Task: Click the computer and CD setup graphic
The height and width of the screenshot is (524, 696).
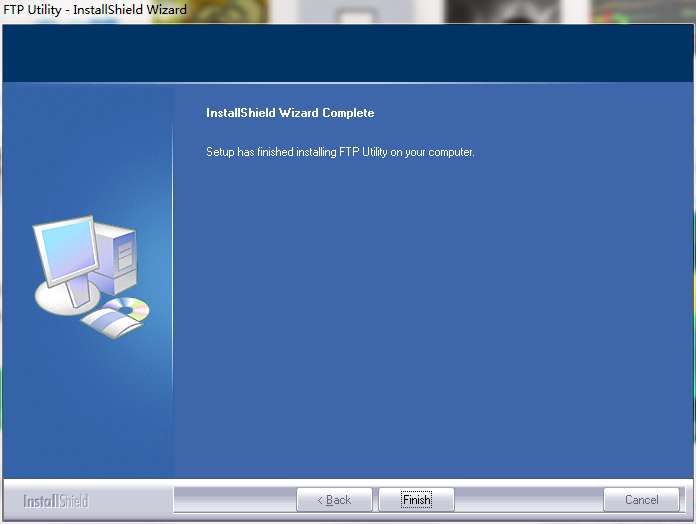Action: point(91,276)
